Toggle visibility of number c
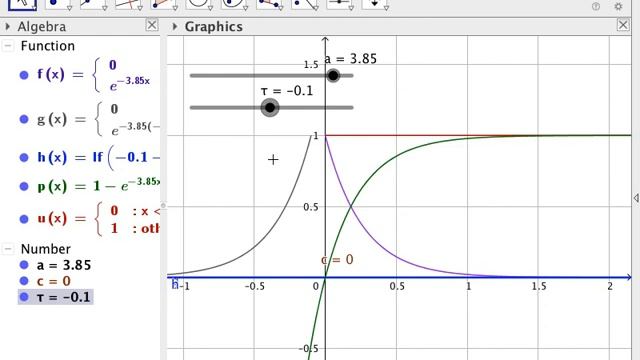 point(24,281)
